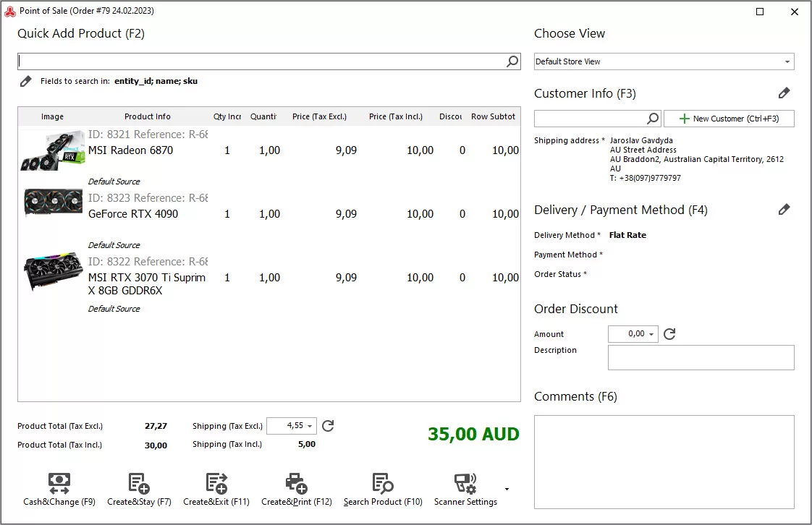Edit Delivery / Payment Method pencil icon
Image resolution: width=812 pixels, height=525 pixels.
pos(784,210)
